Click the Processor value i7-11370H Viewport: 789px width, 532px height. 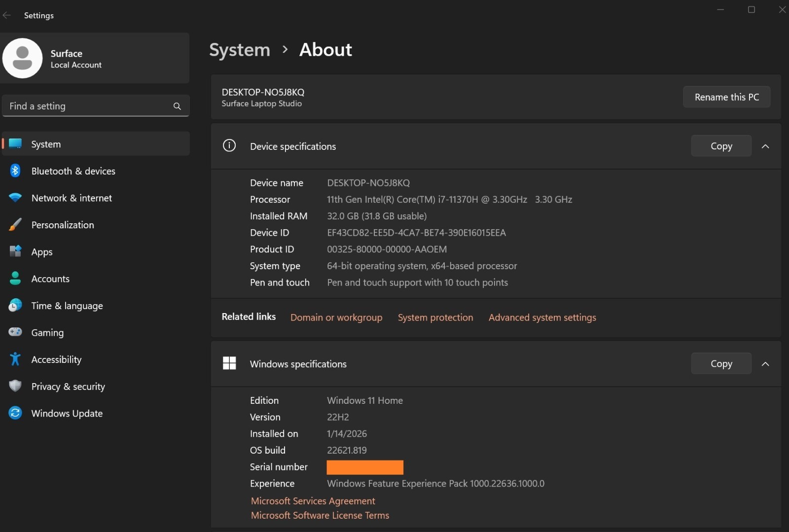pos(449,200)
